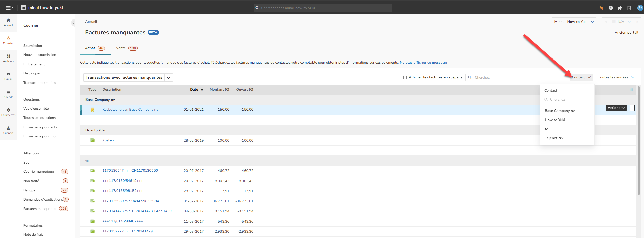Click the type icon of the Kosten row
The height and width of the screenshot is (238, 644).
[93, 140]
